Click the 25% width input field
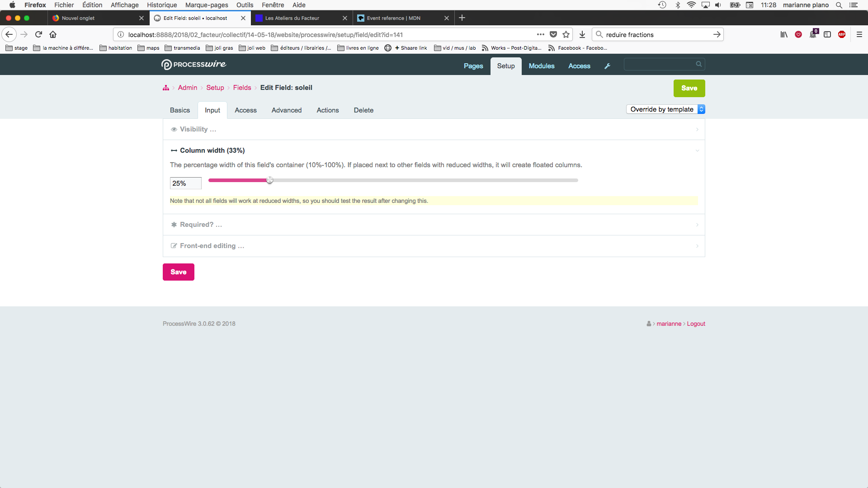The width and height of the screenshot is (868, 488). [x=185, y=183]
